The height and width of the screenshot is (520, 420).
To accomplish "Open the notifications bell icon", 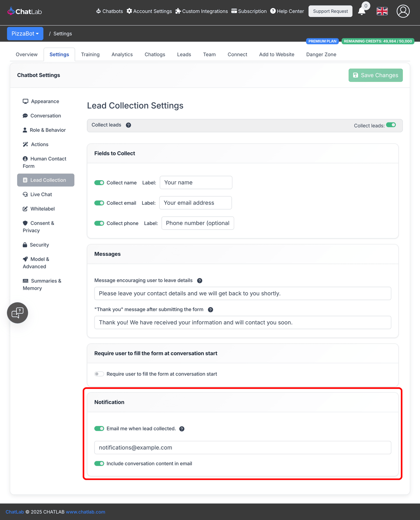I will (362, 11).
